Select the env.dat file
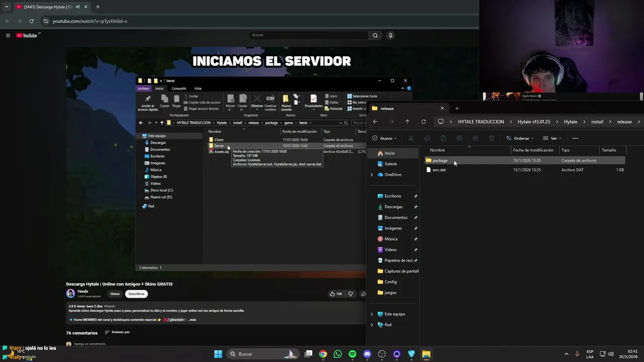Screen dimensions: 644x362 point(525,170)
